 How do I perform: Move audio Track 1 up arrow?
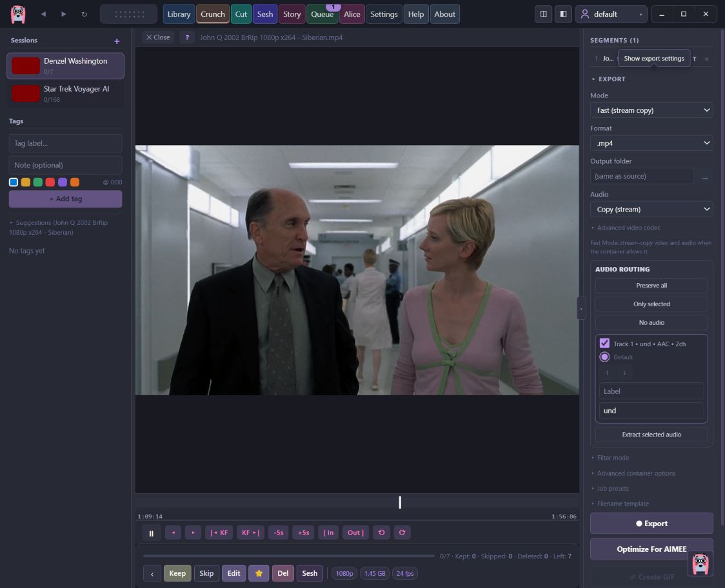coord(607,373)
